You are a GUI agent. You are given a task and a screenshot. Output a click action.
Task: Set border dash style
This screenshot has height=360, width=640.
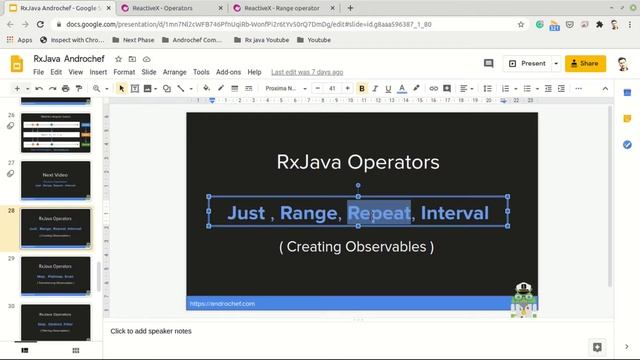pyautogui.click(x=248, y=89)
